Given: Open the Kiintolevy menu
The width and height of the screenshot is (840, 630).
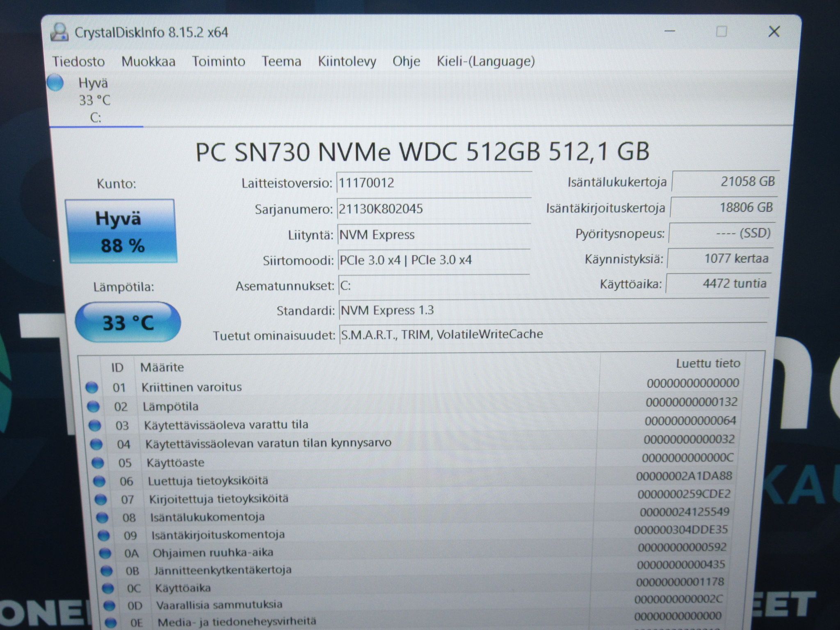Looking at the screenshot, I should [x=347, y=62].
